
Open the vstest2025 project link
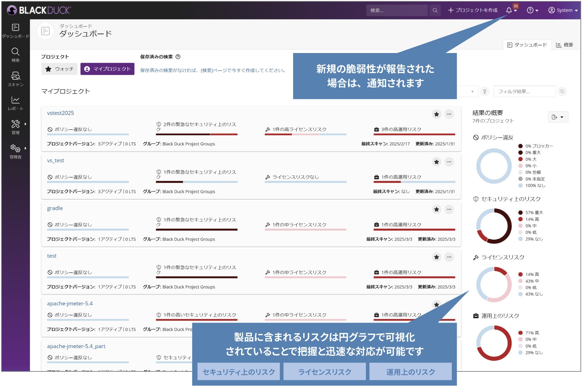click(x=60, y=113)
